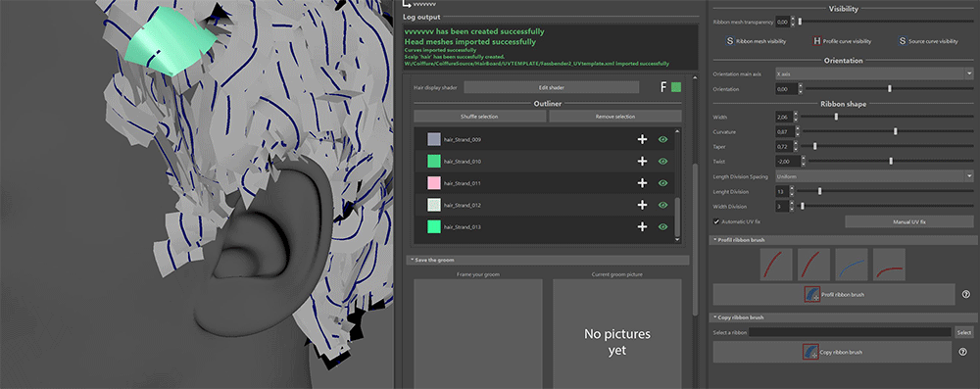Hide hair_Strand_010 using its eye icon
This screenshot has width=980, height=389.
point(663,162)
